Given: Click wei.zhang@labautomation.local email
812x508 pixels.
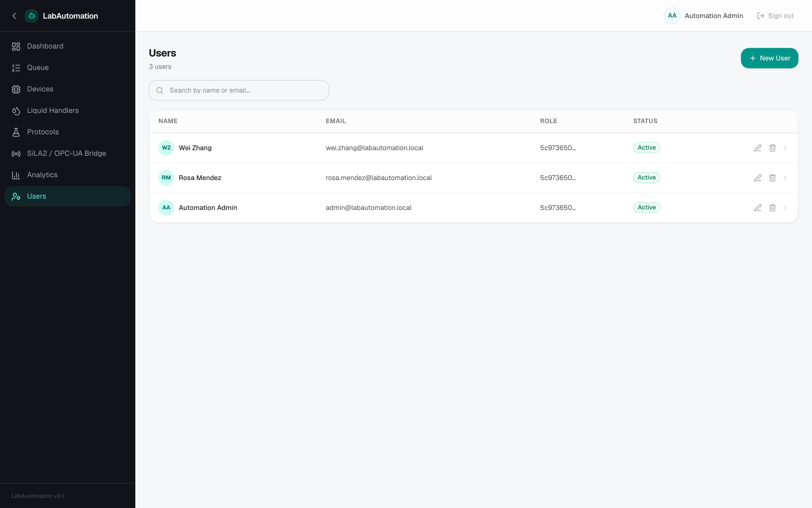Looking at the screenshot, I should (374, 148).
